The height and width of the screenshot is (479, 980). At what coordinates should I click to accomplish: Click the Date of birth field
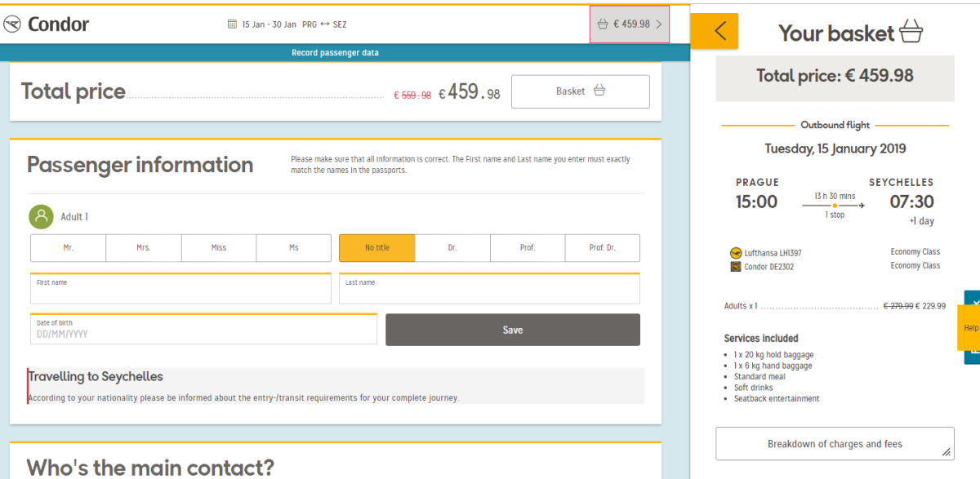pyautogui.click(x=203, y=330)
